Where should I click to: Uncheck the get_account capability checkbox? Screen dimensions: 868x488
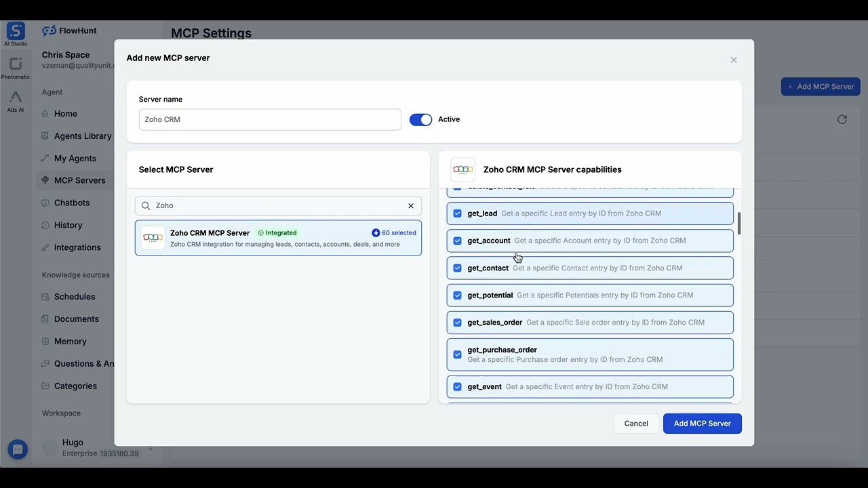(457, 241)
